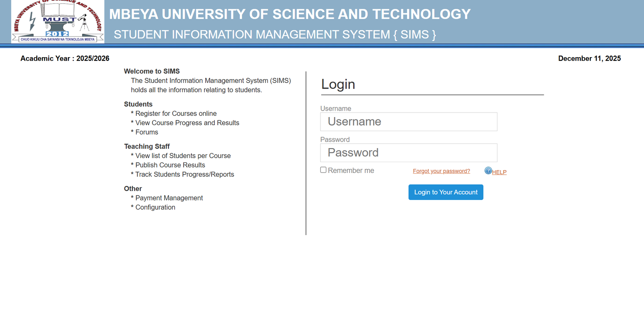The width and height of the screenshot is (644, 313).
Task: Focus the Username input field
Action: pos(409,122)
